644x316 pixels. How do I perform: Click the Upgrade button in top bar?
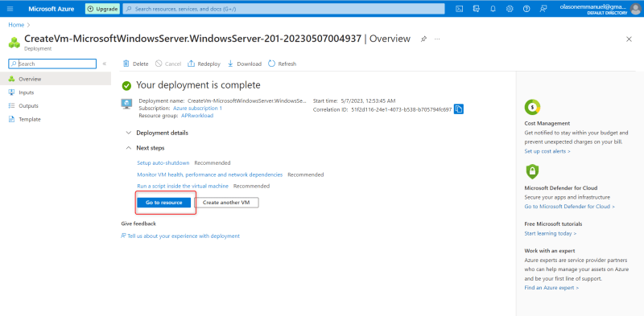point(102,9)
